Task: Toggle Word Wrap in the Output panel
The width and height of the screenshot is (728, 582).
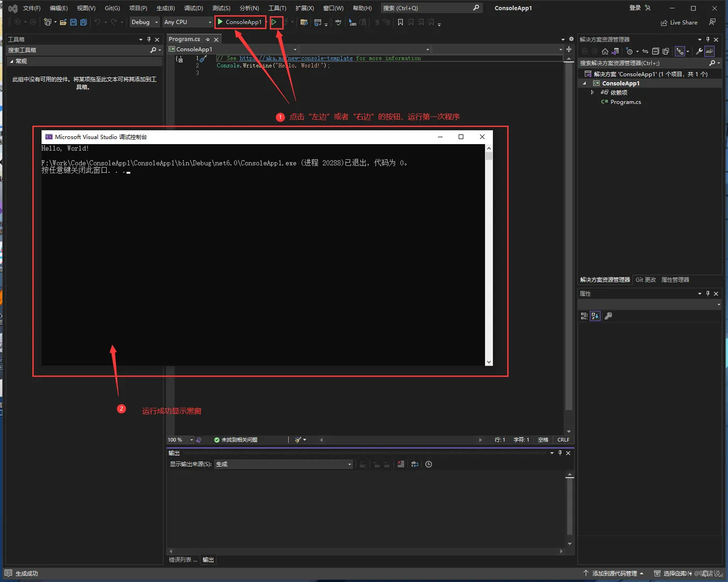Action: (x=414, y=464)
